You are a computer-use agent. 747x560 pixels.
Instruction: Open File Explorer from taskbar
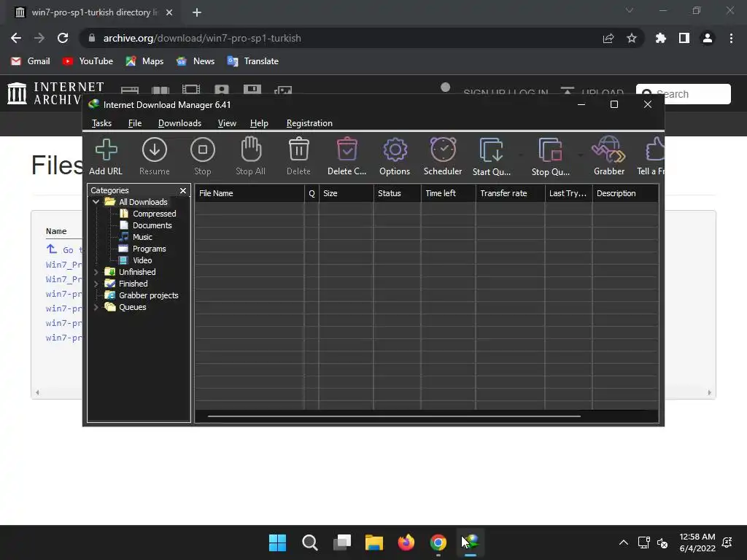tap(374, 542)
